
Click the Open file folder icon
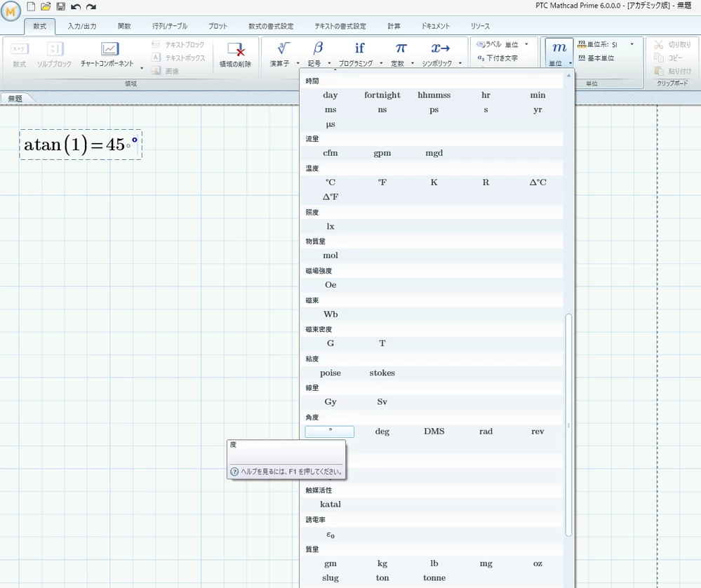[46, 7]
